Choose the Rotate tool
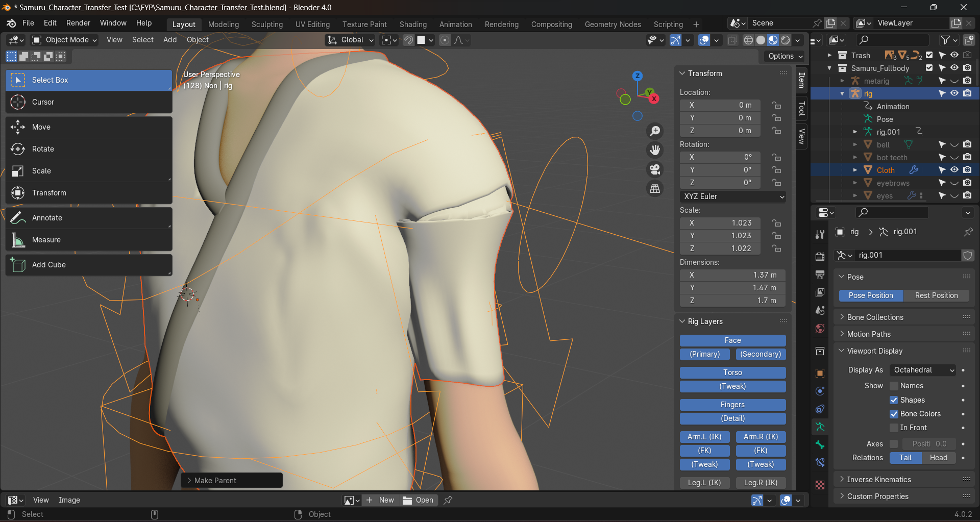The image size is (980, 522). 89,149
